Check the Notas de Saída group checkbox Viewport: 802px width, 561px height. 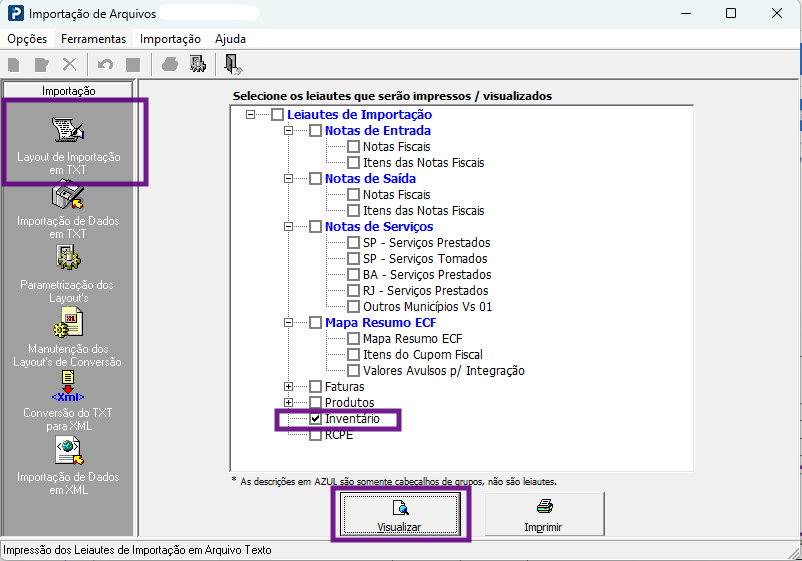point(316,178)
